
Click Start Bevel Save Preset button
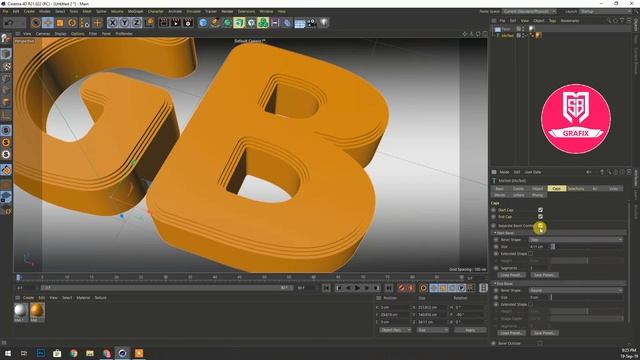(544, 275)
